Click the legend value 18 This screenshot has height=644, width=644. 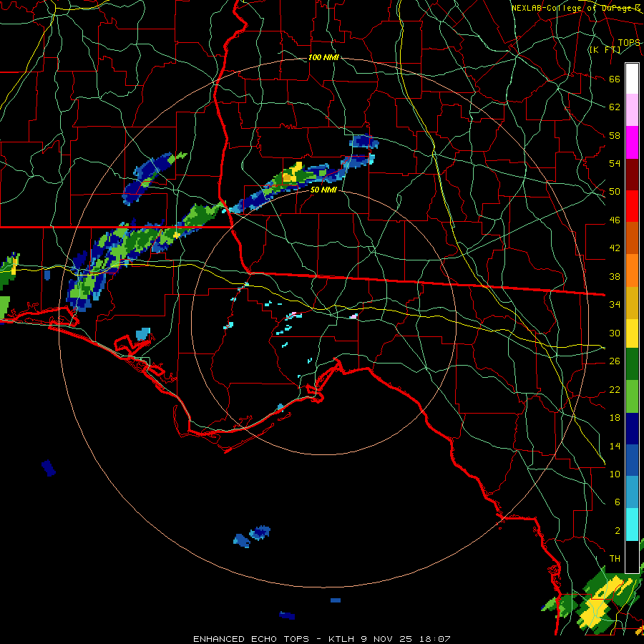coord(615,418)
